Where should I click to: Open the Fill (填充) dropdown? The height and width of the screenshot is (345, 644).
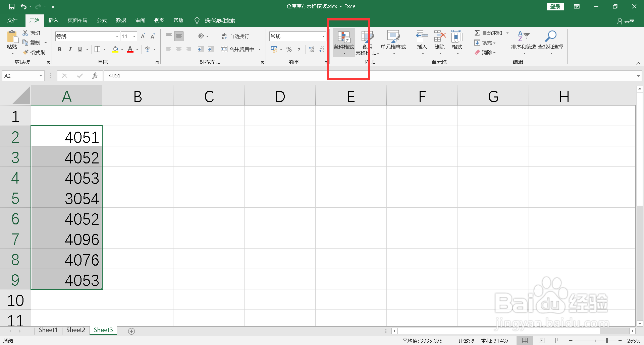[x=485, y=43]
